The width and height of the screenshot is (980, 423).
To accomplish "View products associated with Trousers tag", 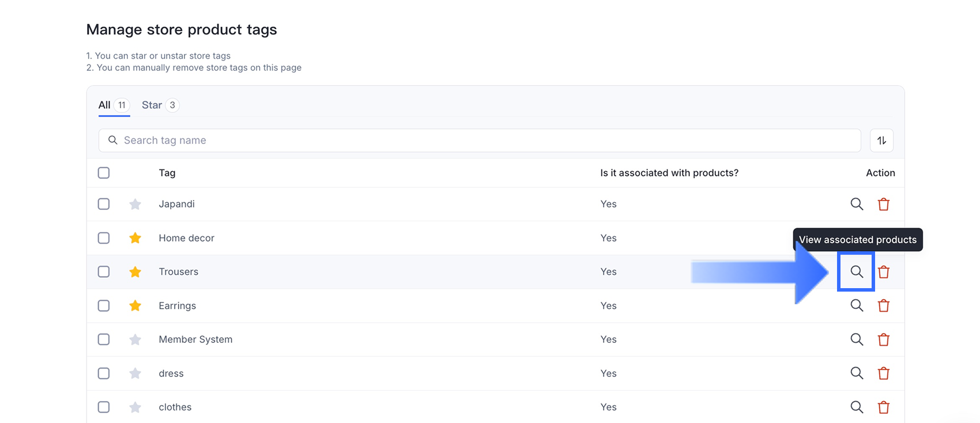I will (857, 271).
